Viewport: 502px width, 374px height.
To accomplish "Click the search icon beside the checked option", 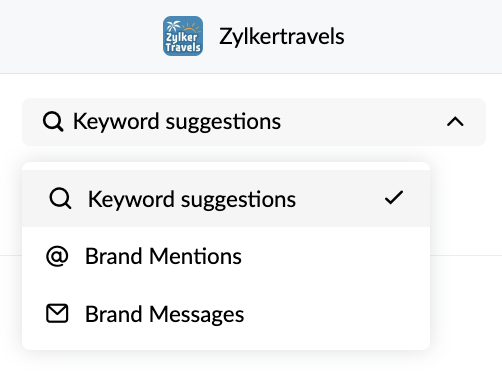I will (x=60, y=199).
